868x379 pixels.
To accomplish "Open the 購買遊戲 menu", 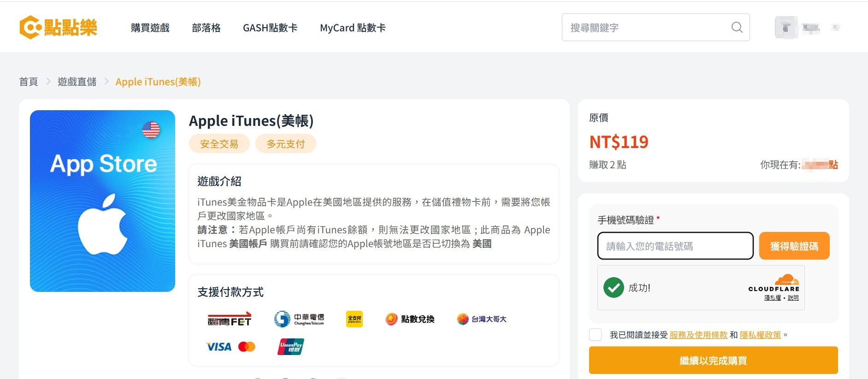I will (x=150, y=28).
